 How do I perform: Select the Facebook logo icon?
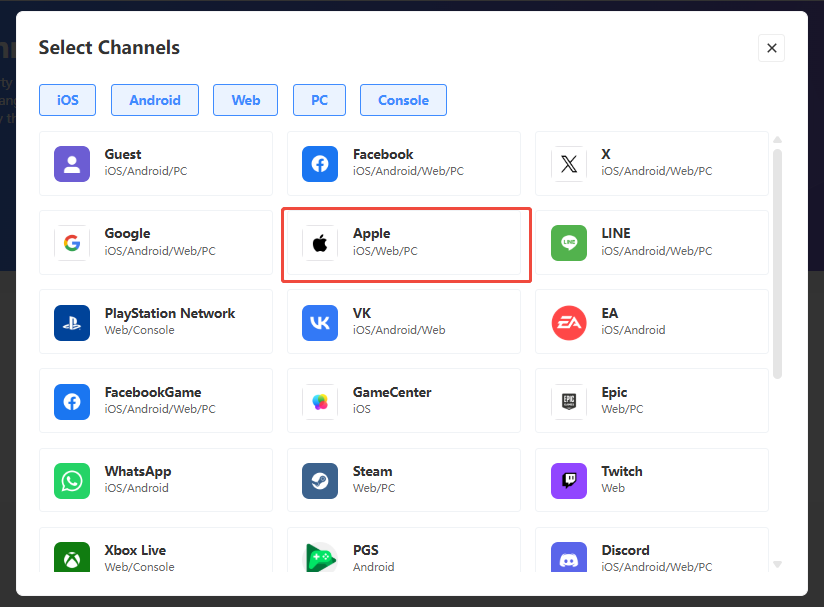(320, 164)
